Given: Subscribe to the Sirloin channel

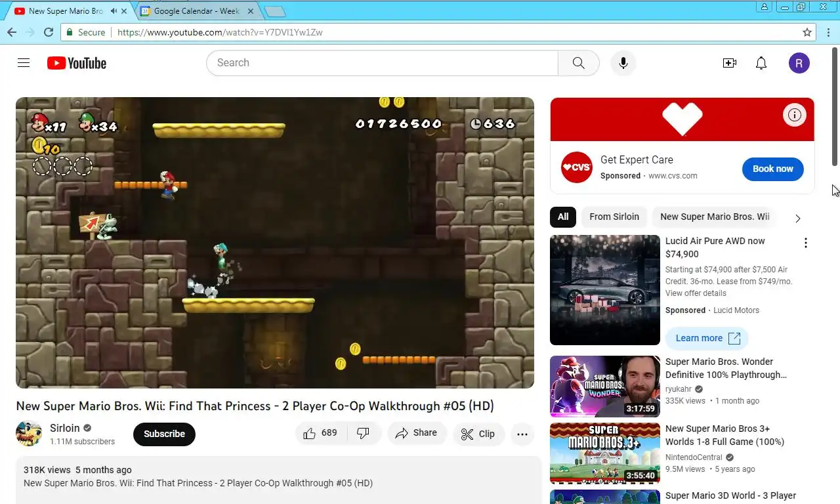Looking at the screenshot, I should 164,434.
